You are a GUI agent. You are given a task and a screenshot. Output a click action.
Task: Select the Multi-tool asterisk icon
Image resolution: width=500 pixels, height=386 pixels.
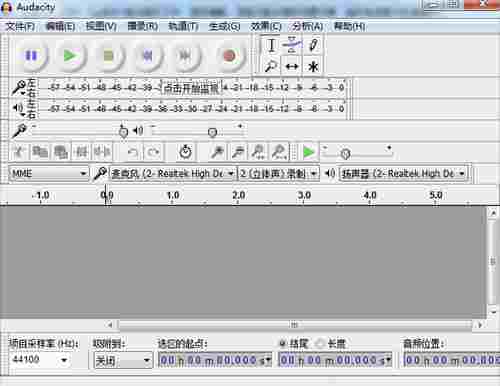[313, 67]
